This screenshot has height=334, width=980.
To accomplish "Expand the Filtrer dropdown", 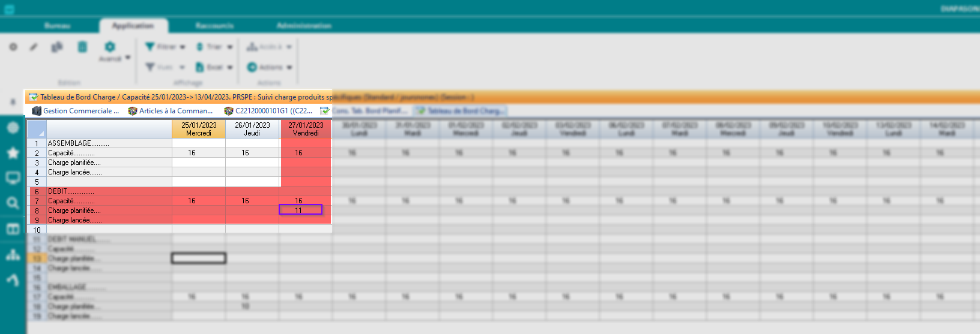I will click(166, 47).
